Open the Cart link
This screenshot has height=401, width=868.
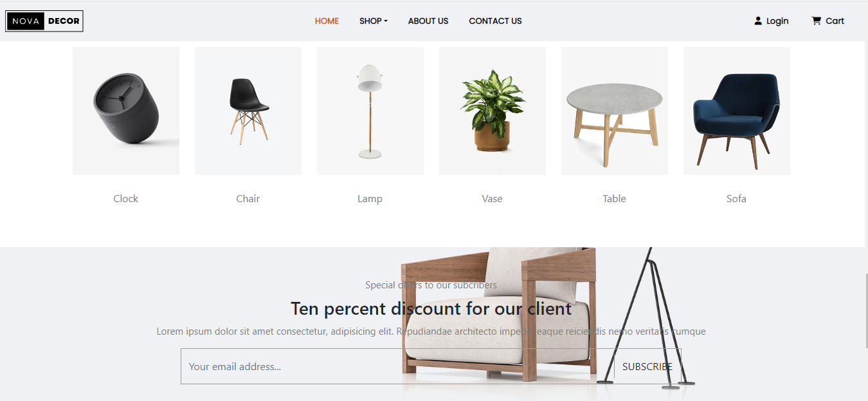[x=835, y=21]
